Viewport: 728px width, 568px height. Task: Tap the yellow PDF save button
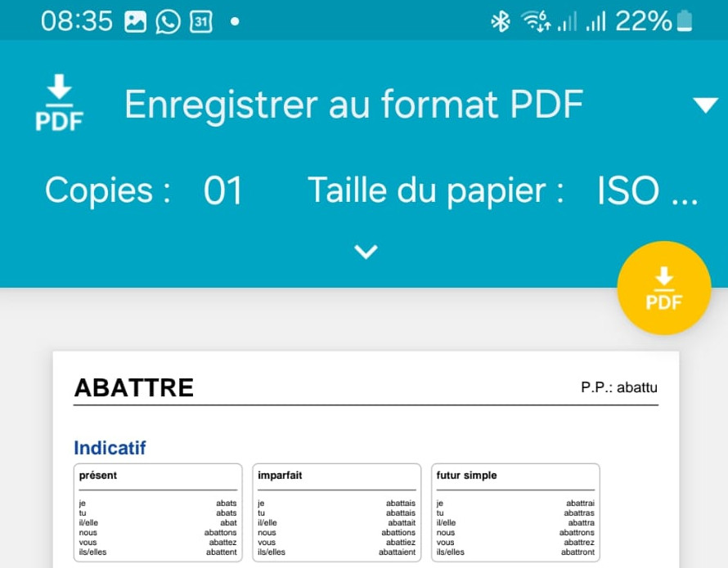pos(664,288)
